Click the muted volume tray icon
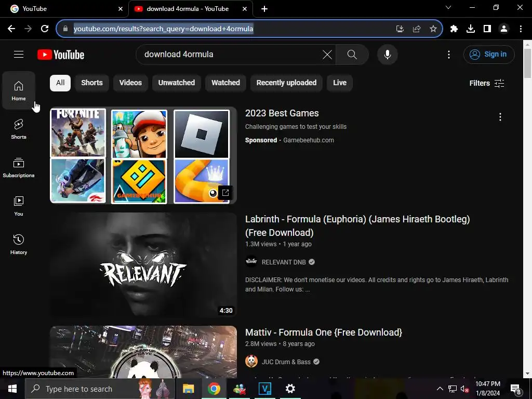This screenshot has width=532, height=399. [x=464, y=389]
